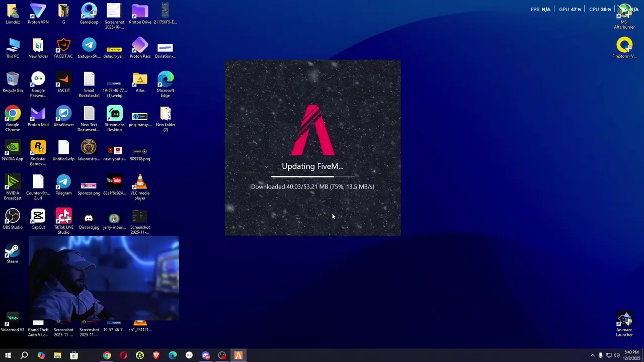Open the volume tray icon
The height and width of the screenshot is (362, 644).
(x=617, y=355)
